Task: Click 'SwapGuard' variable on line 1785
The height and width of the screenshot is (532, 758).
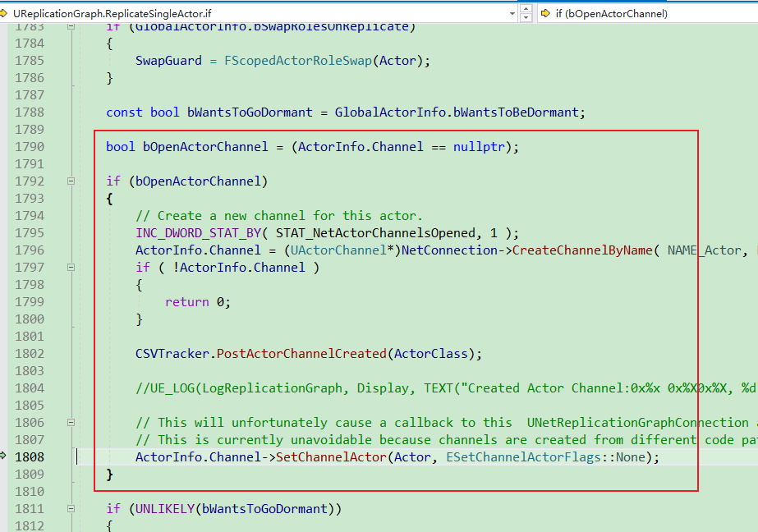Action: (168, 61)
